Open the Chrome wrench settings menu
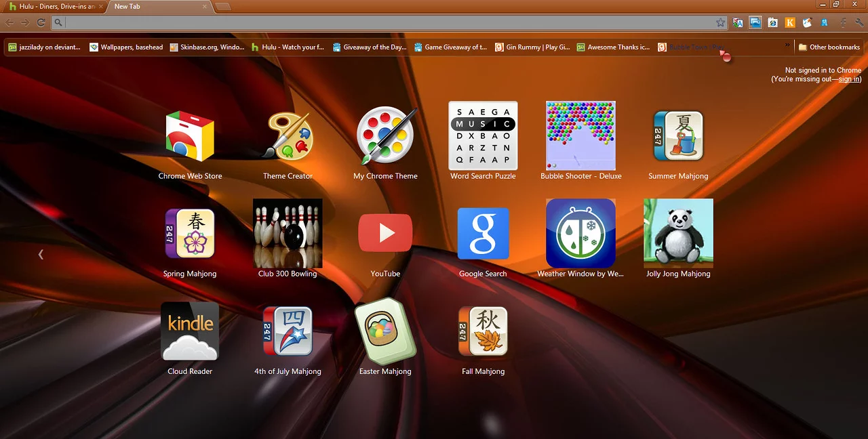Viewport: 868px width, 439px height. coord(859,22)
